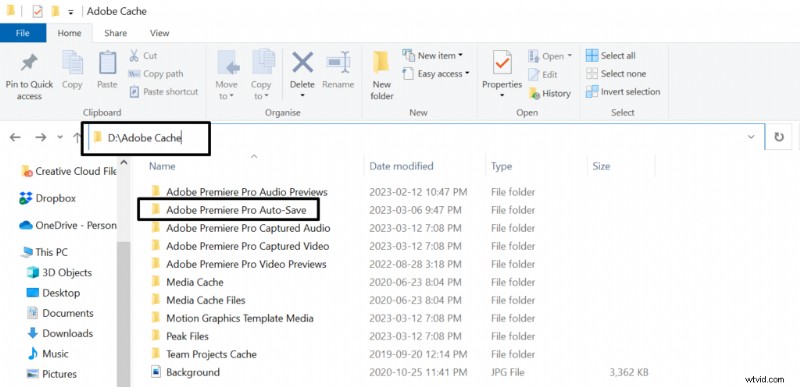Click the Move to icon

(x=227, y=63)
